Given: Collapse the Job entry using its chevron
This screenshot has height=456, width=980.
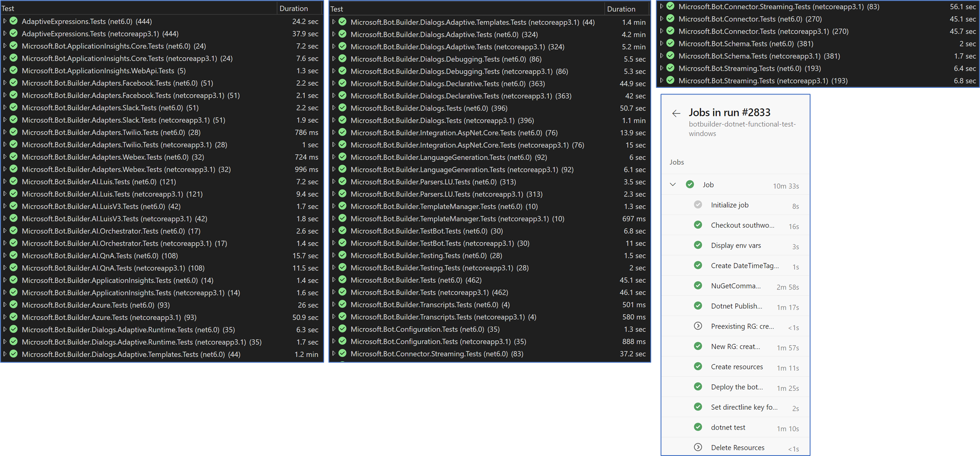Looking at the screenshot, I should coord(673,185).
